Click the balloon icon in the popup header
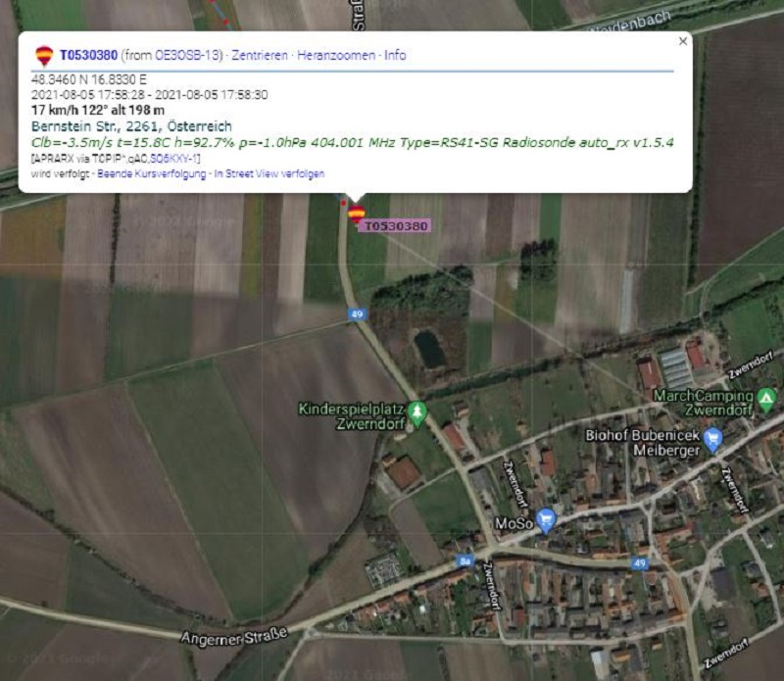784x681 pixels. tap(44, 56)
